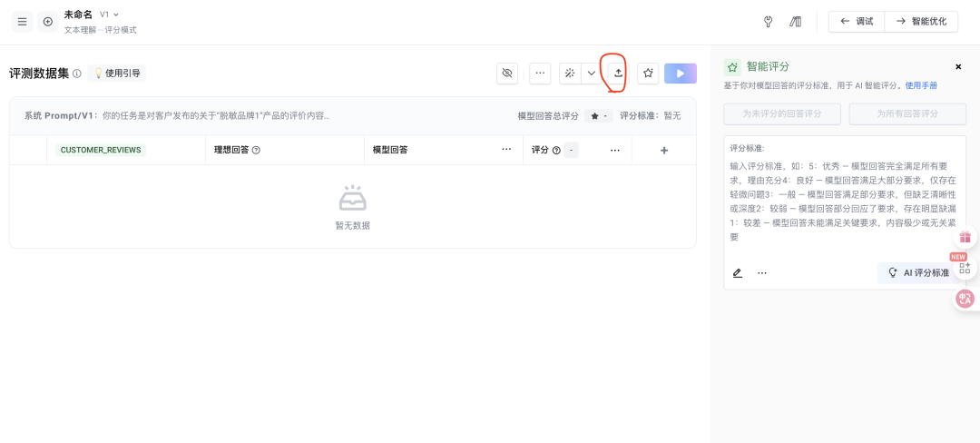
Task: Focus the 评分标准 text input area
Action: click(x=845, y=202)
